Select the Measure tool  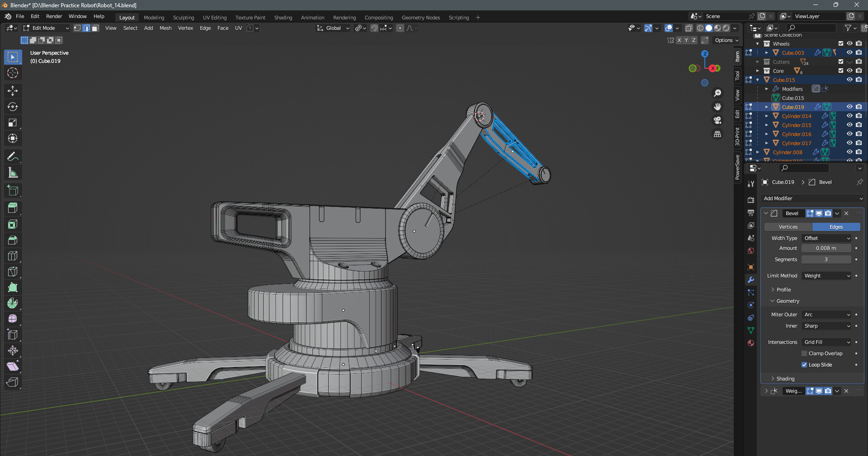click(13, 172)
